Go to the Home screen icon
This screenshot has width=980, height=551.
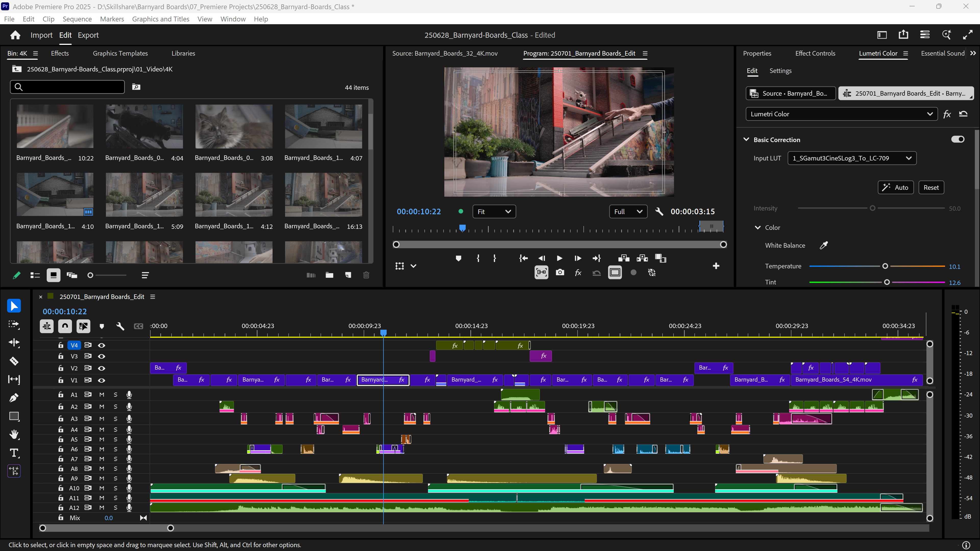pos(15,35)
